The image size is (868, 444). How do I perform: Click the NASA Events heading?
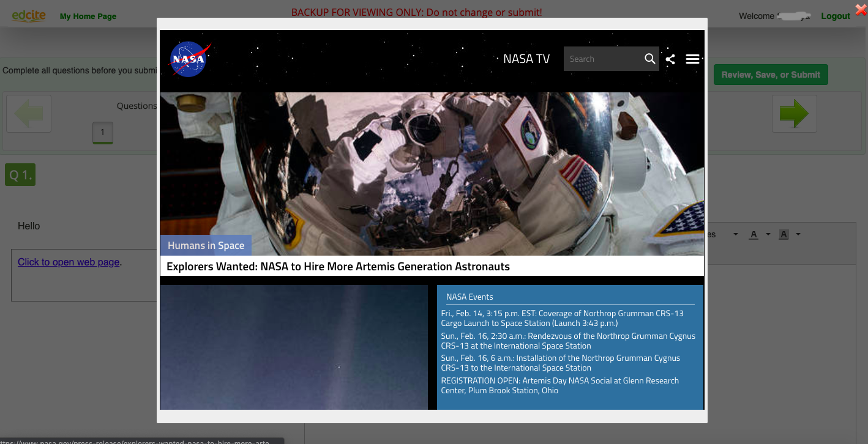pos(470,297)
